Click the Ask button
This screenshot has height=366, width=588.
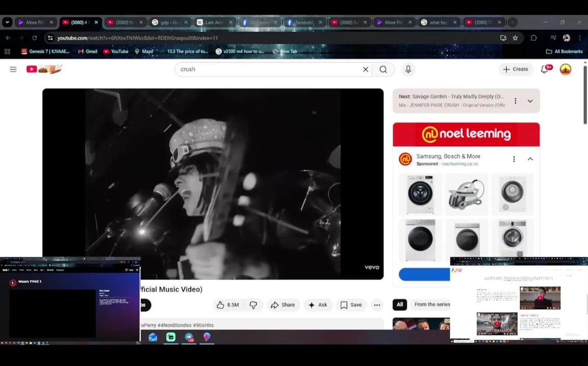(318, 305)
